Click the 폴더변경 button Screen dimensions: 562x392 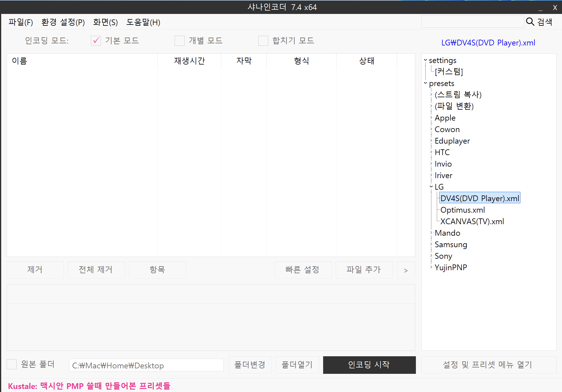250,365
